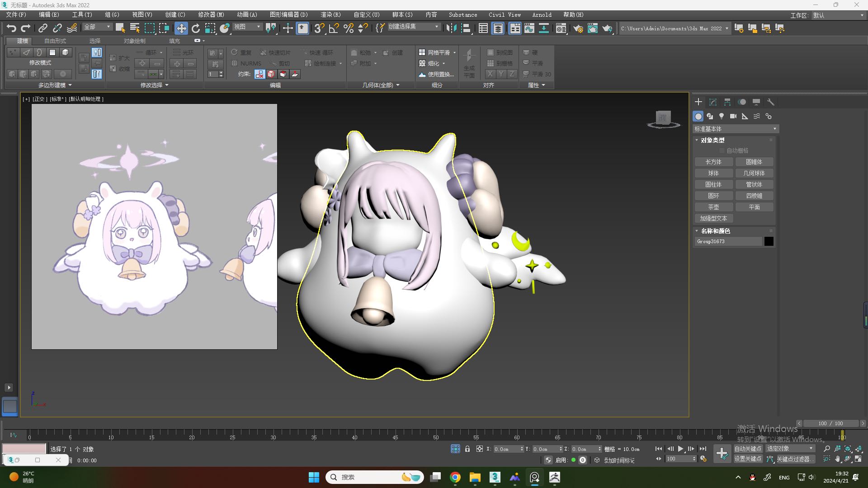Screen dimensions: 868x488
Task: Open the Align tool
Action: pyautogui.click(x=466, y=28)
